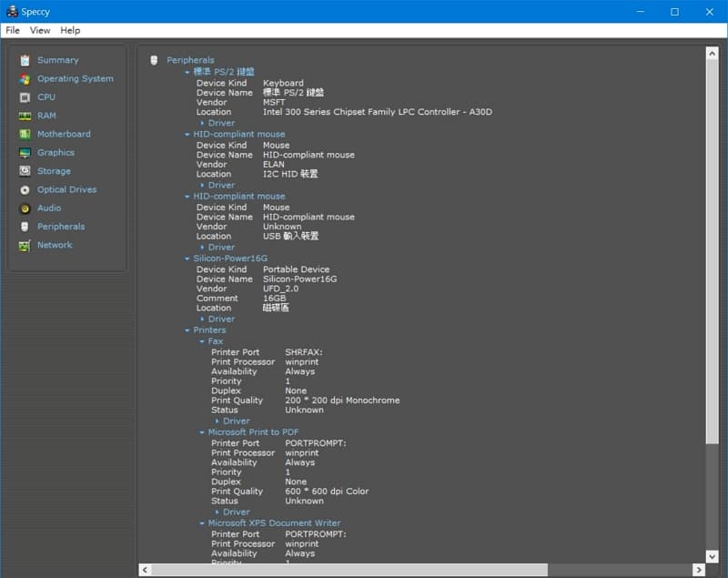728x578 pixels.
Task: Select the printer port value 'SHRFAX:'
Action: (x=304, y=352)
